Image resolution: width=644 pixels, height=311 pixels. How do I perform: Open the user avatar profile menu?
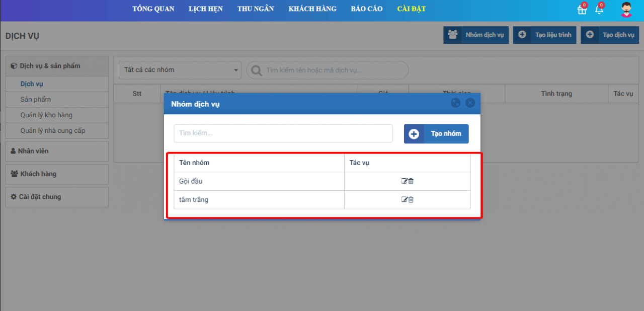tap(626, 10)
